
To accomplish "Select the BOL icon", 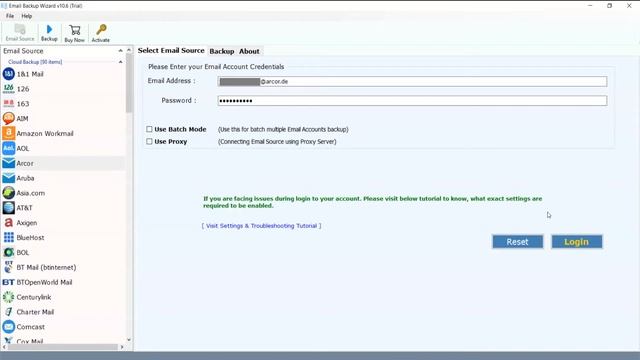I will point(9,252).
